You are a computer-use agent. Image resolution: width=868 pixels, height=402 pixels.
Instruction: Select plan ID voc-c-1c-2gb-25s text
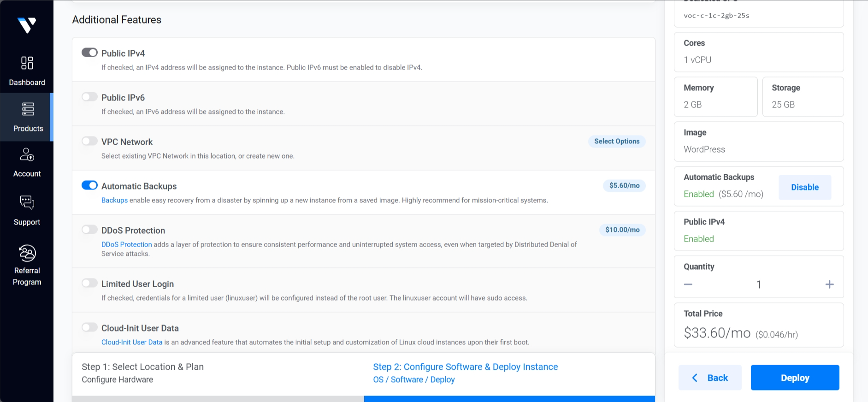(x=716, y=16)
